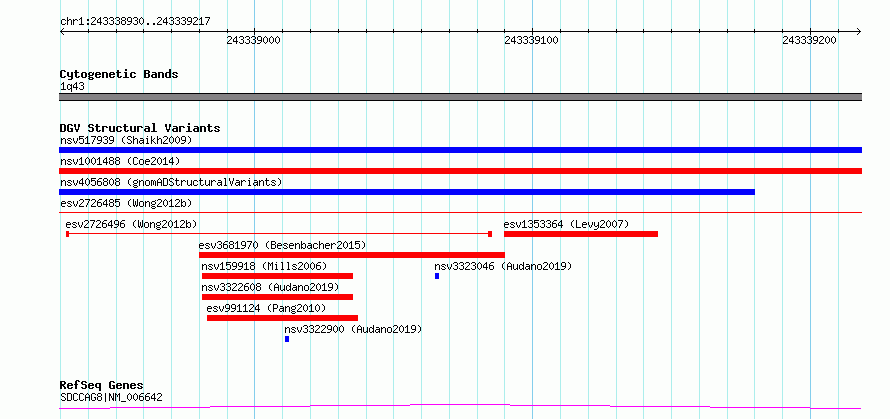Click the small blue nsv3322900 variant marker

point(287,339)
